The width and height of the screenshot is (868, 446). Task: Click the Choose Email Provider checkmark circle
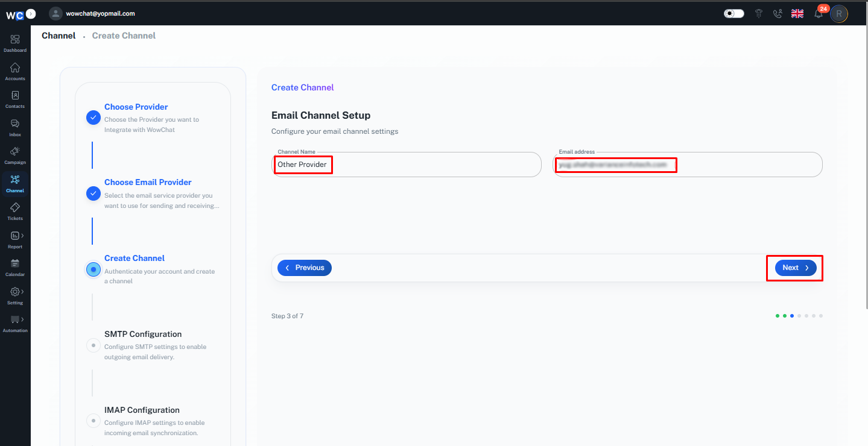point(93,193)
